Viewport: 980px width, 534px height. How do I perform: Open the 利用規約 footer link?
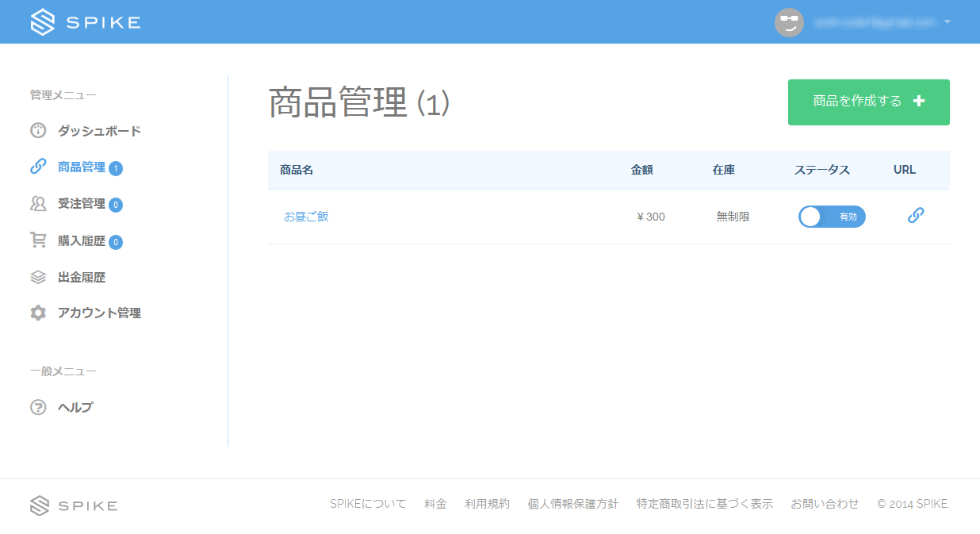[x=487, y=504]
